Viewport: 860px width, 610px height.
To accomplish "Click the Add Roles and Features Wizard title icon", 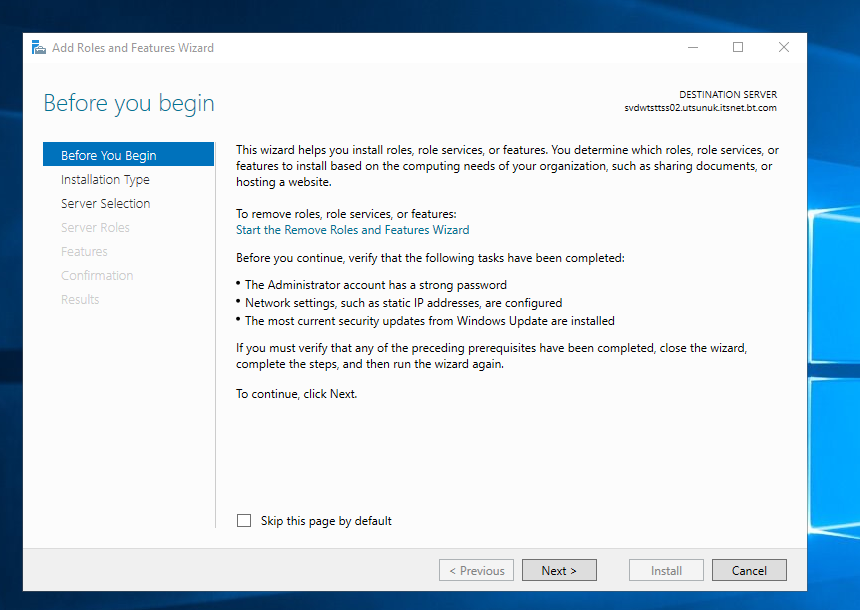I will pos(38,48).
